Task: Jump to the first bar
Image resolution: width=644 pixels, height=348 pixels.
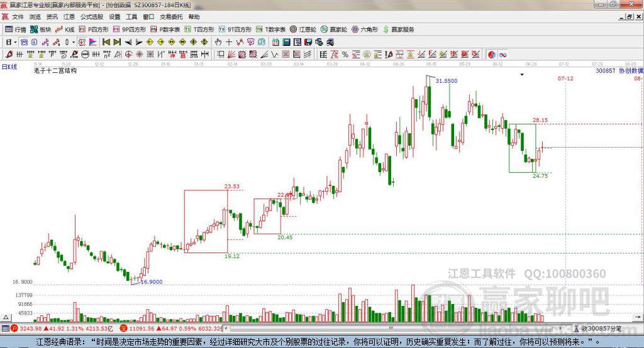Action: coord(106,42)
